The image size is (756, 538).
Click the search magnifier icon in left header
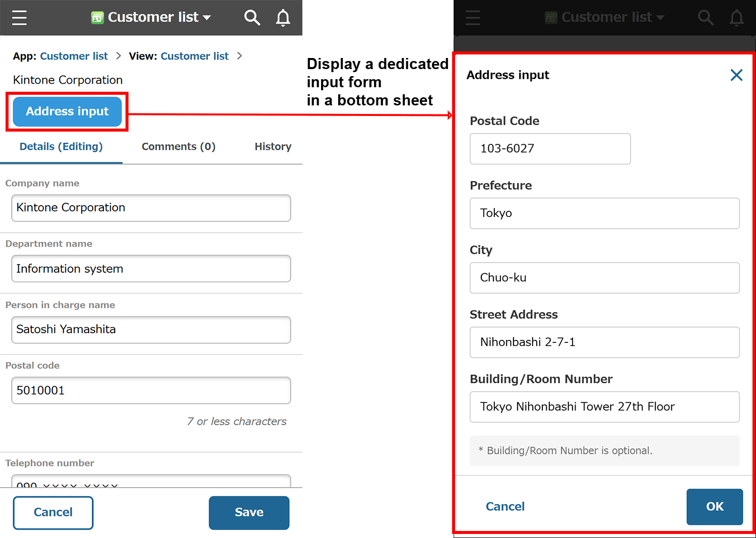pyautogui.click(x=252, y=18)
